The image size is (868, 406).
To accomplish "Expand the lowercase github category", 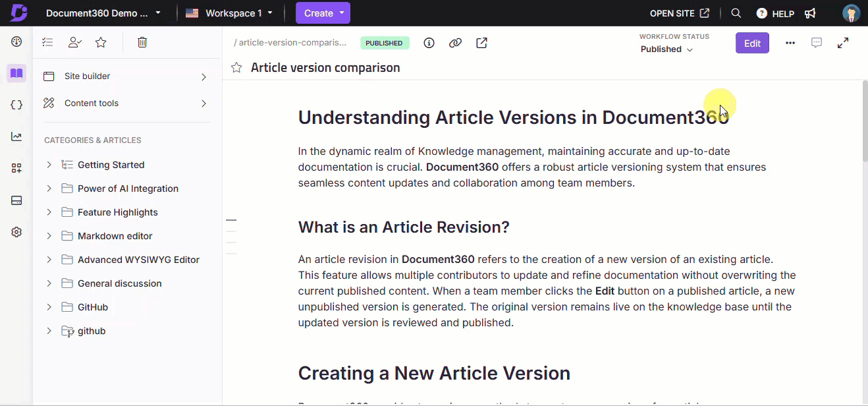I will (49, 331).
